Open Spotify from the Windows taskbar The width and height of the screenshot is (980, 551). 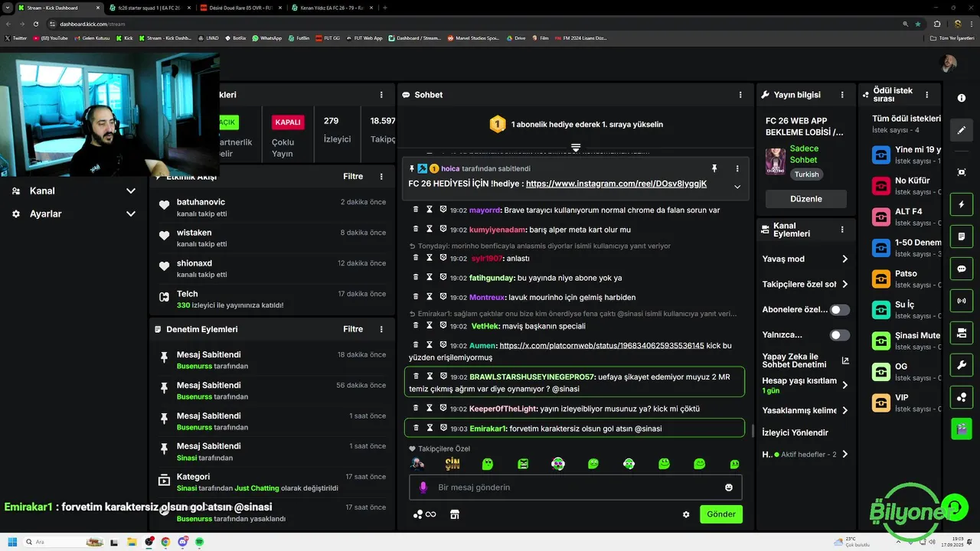click(x=200, y=542)
